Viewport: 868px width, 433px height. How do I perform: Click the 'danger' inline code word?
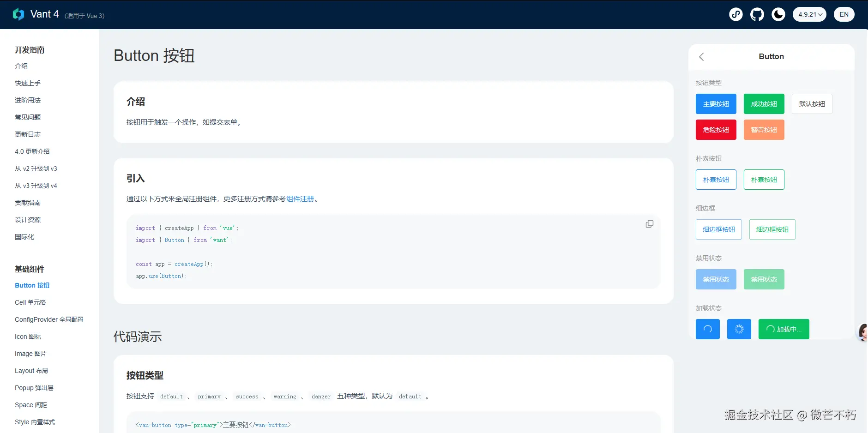pyautogui.click(x=321, y=397)
